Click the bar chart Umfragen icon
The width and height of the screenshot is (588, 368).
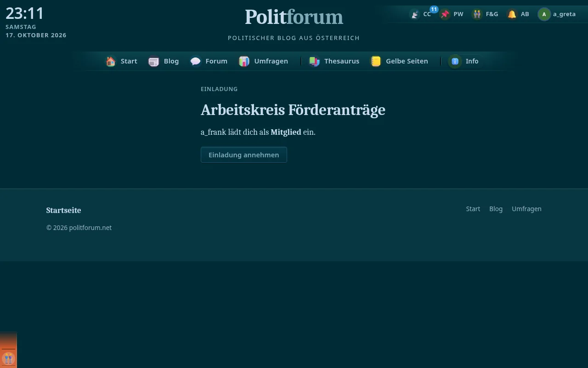[x=244, y=61]
